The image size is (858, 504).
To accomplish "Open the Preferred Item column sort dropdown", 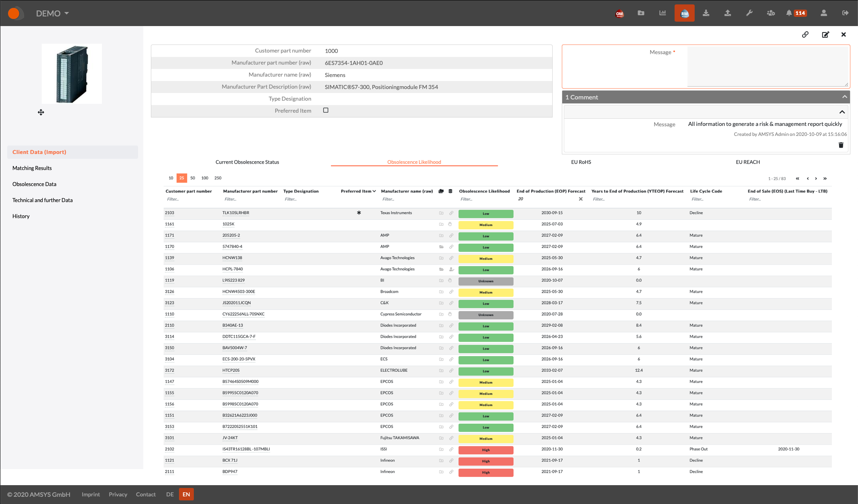I will [374, 191].
